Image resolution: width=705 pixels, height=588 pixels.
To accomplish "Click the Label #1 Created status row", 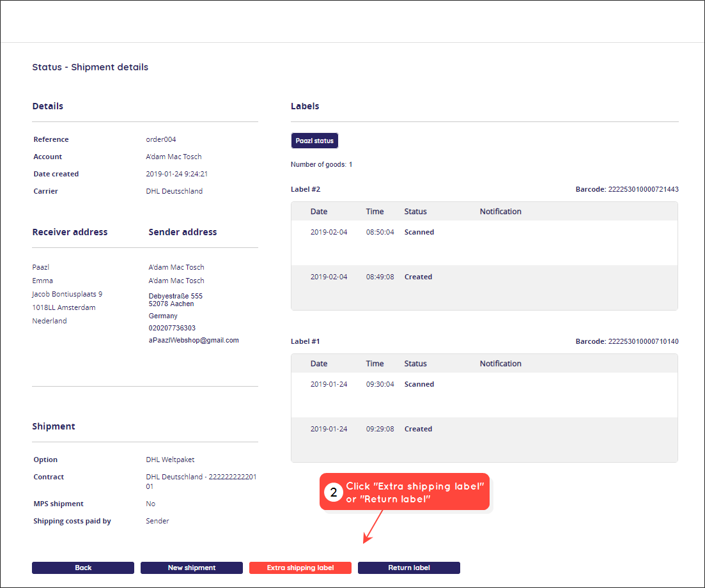I will (484, 440).
